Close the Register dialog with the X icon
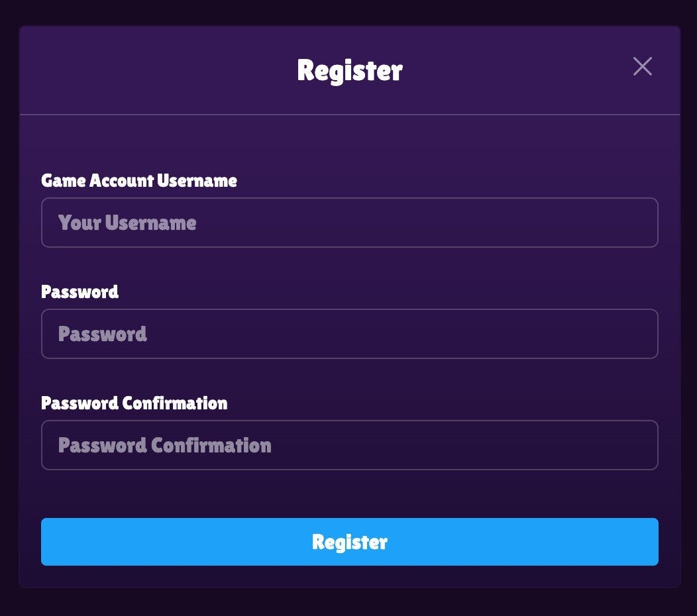 pos(642,66)
